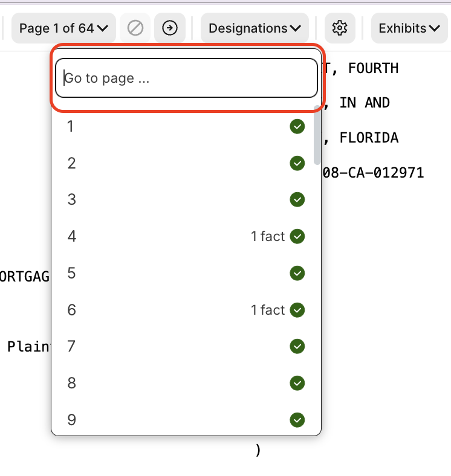Screen dimensions: 451x476
Task: Go to next page arrow icon
Action: tap(170, 28)
